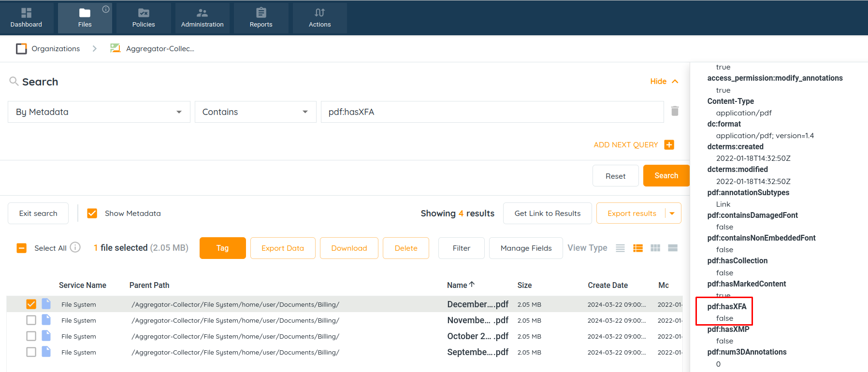Open the Contains operator dropdown
The width and height of the screenshot is (868, 372).
click(x=255, y=112)
